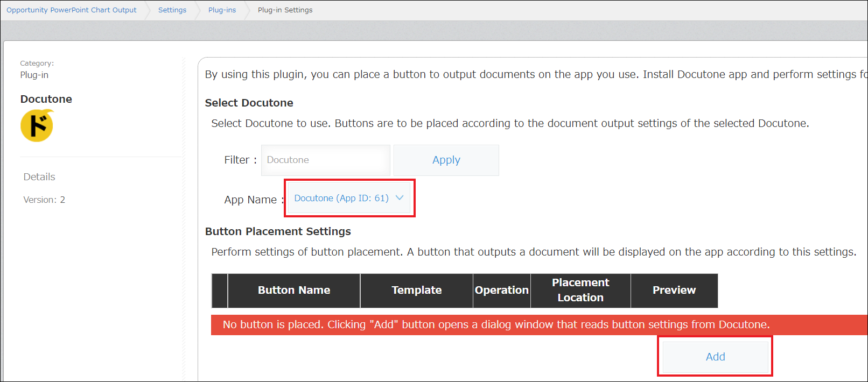This screenshot has height=382, width=868.
Task: Click the Preview column header
Action: point(674,291)
